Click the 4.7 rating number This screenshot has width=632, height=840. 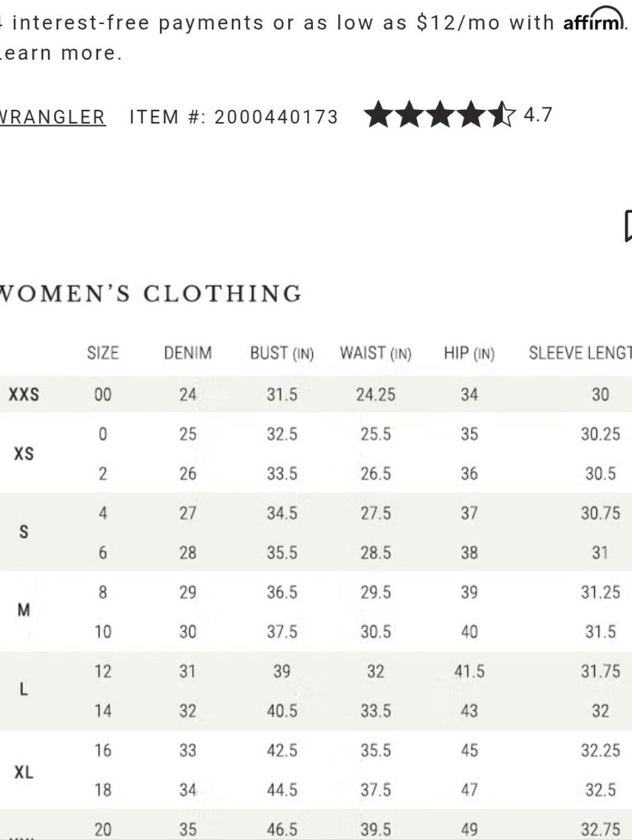pos(538,115)
